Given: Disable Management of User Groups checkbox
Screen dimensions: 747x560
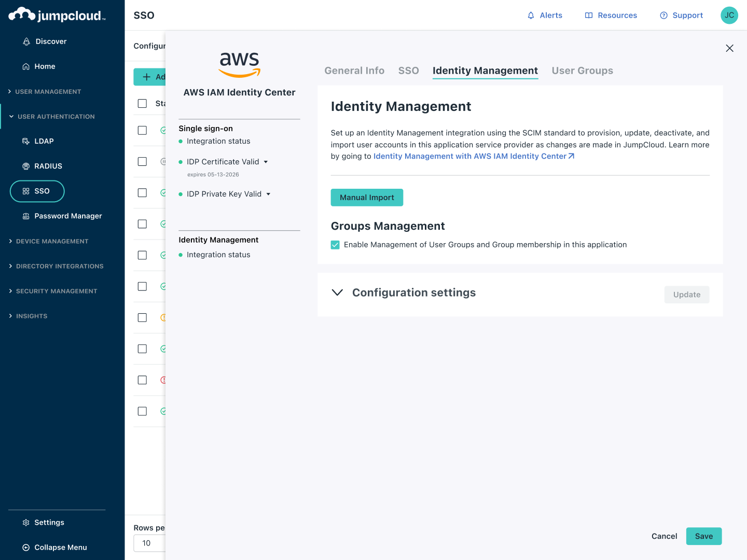Looking at the screenshot, I should tap(335, 244).
